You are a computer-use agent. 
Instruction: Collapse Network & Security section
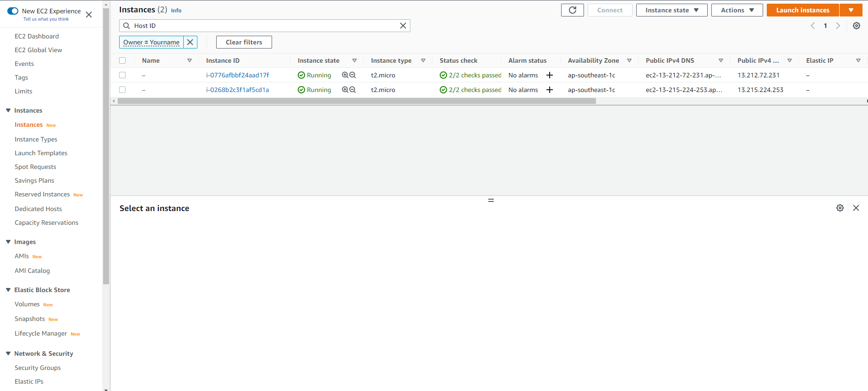pos(8,353)
